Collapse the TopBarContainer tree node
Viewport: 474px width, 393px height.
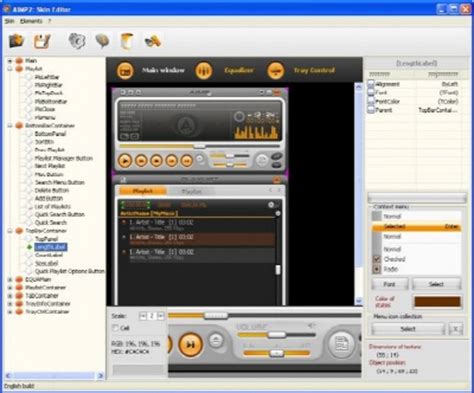10,231
